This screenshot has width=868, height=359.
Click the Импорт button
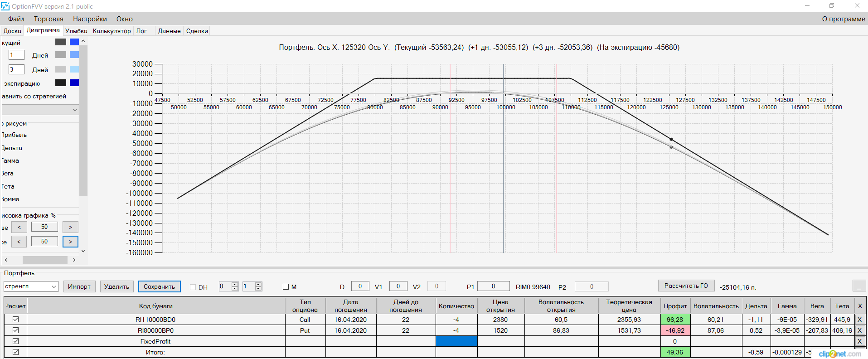(79, 286)
